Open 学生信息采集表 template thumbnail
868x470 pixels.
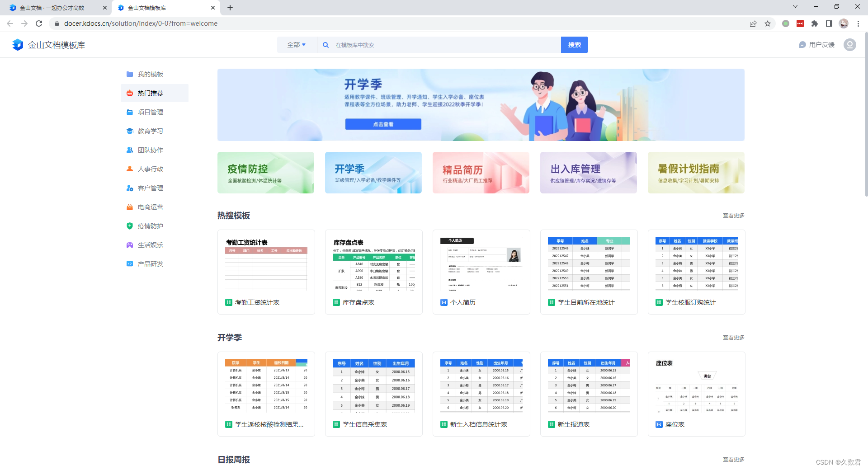click(x=374, y=385)
